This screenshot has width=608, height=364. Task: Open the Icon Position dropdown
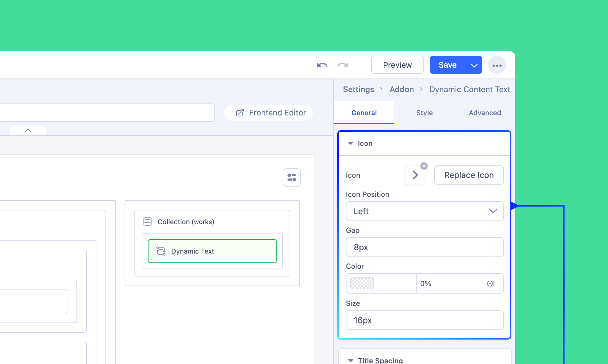425,211
